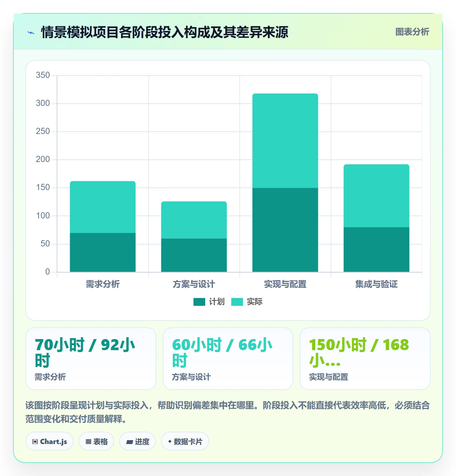Click the 方案与设计 x-axis label
This screenshot has width=456, height=476.
point(194,284)
